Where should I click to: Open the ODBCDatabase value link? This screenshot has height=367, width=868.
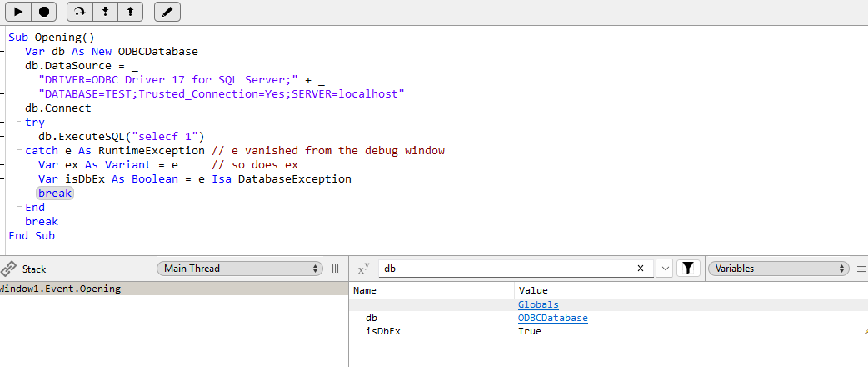click(552, 319)
